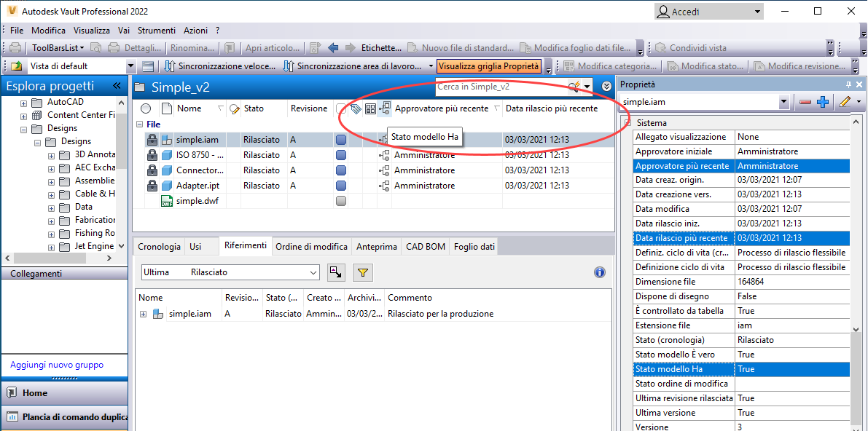Open the Strumenti menu
This screenshot has width=868, height=431.
point(157,31)
